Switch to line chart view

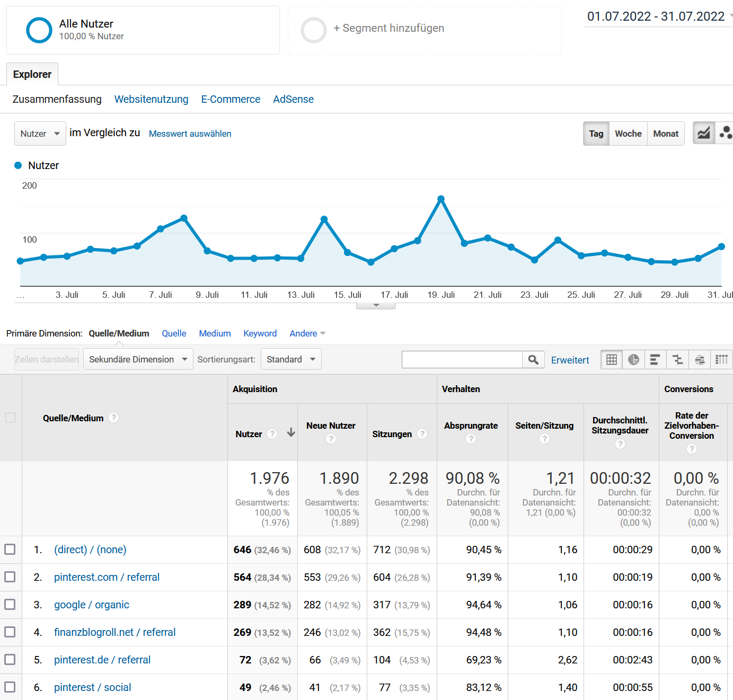(704, 133)
